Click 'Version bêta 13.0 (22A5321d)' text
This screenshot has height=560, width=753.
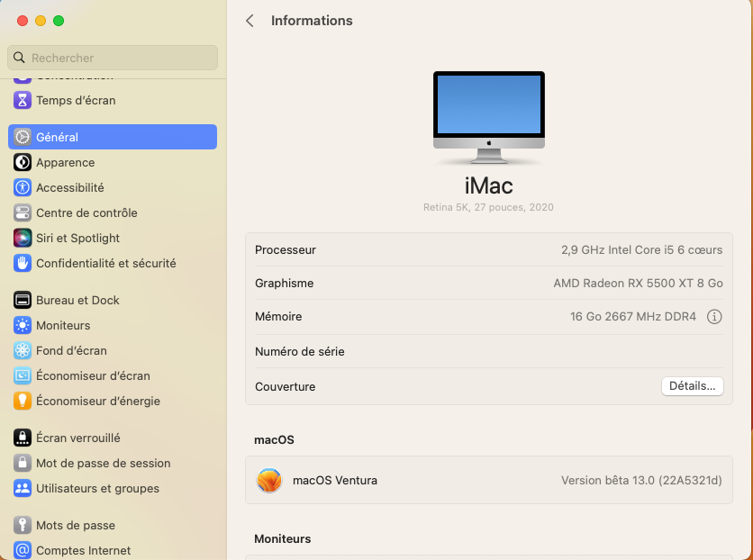pyautogui.click(x=641, y=480)
